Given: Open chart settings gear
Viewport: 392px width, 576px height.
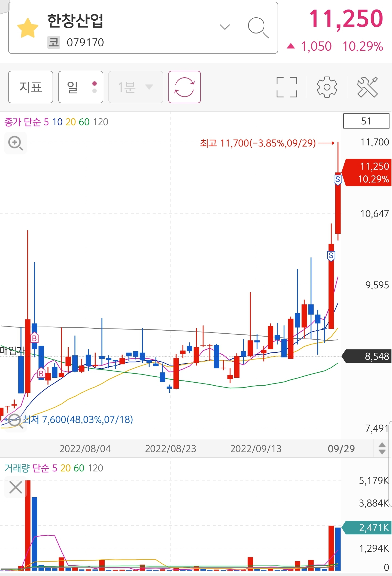Looking at the screenshot, I should click(327, 87).
